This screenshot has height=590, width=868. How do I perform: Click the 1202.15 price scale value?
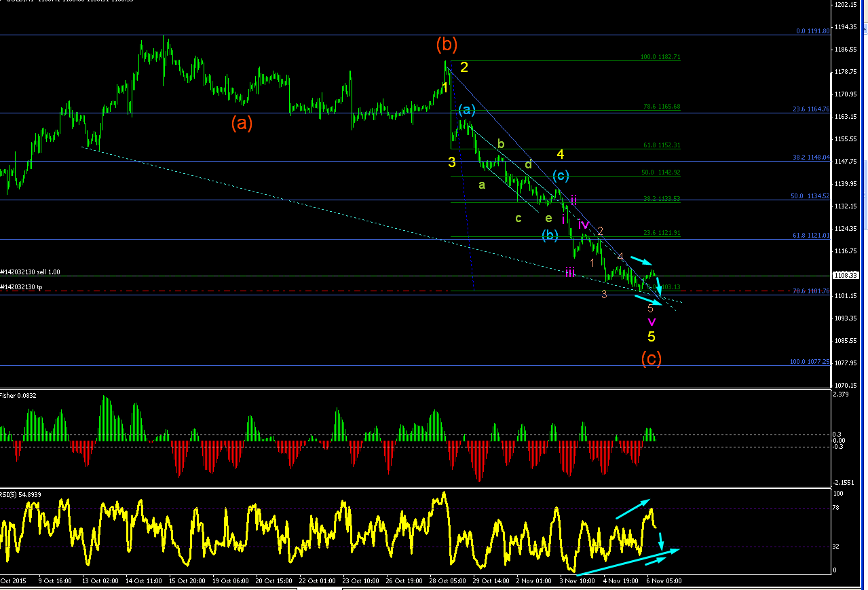(x=846, y=5)
